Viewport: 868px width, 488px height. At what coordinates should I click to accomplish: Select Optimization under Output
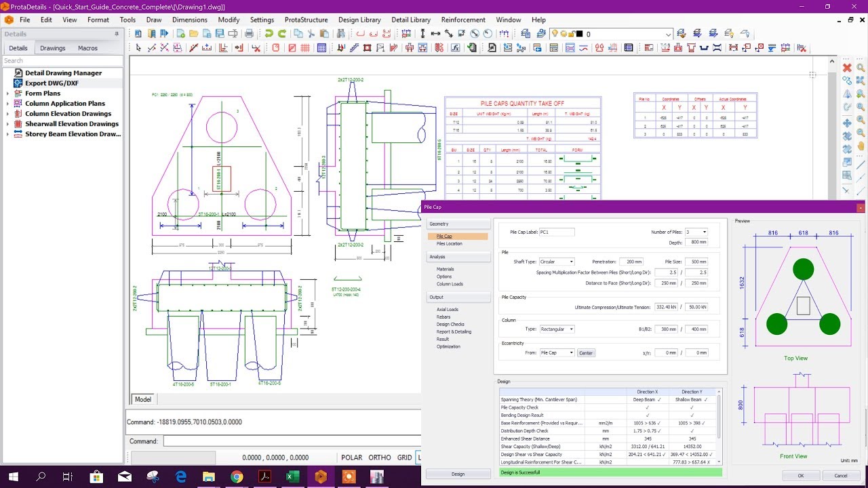point(448,346)
